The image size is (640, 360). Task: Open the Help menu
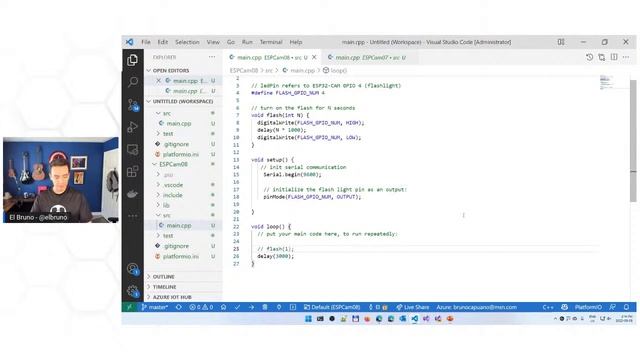tap(296, 42)
